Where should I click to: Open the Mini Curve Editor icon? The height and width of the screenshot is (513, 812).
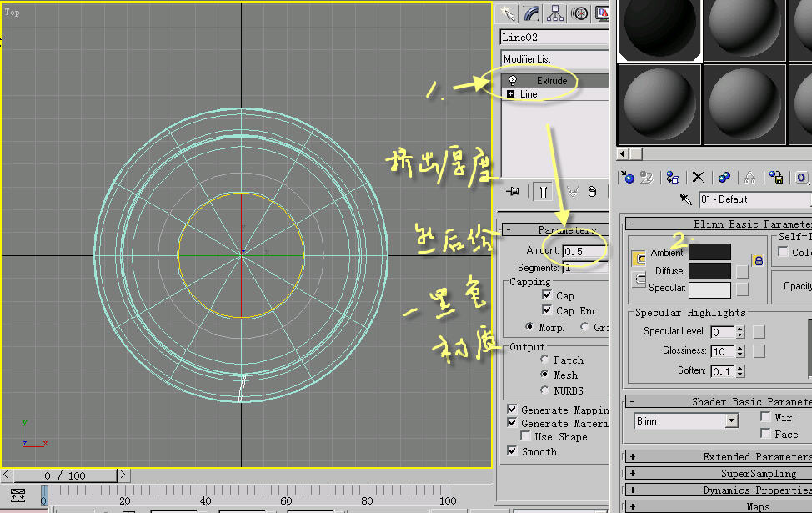click(x=18, y=495)
